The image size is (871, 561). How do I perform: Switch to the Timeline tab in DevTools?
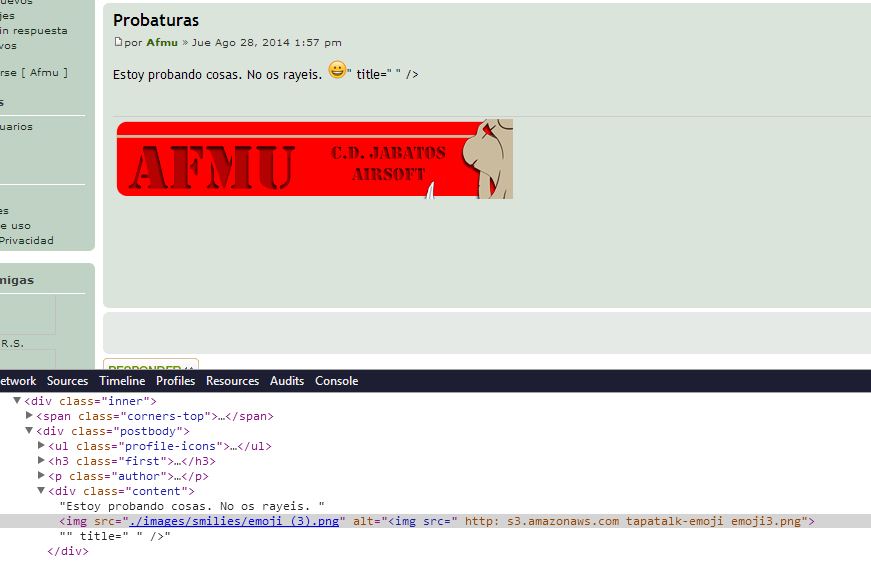pyautogui.click(x=122, y=381)
